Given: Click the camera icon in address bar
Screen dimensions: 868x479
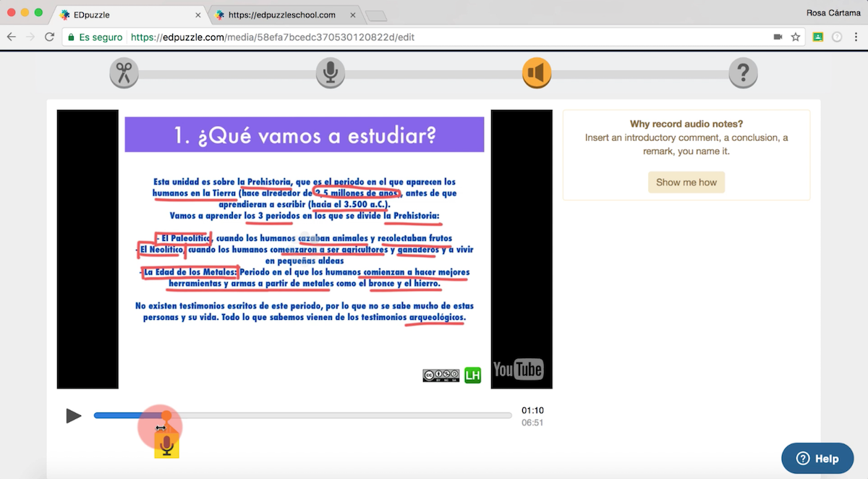Looking at the screenshot, I should tap(778, 37).
